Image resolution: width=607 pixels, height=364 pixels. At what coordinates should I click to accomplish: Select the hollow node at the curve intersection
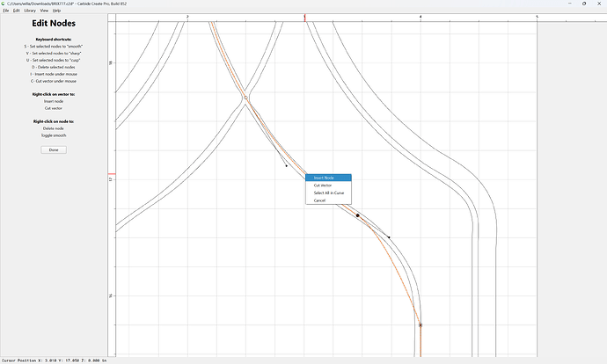[x=245, y=98]
